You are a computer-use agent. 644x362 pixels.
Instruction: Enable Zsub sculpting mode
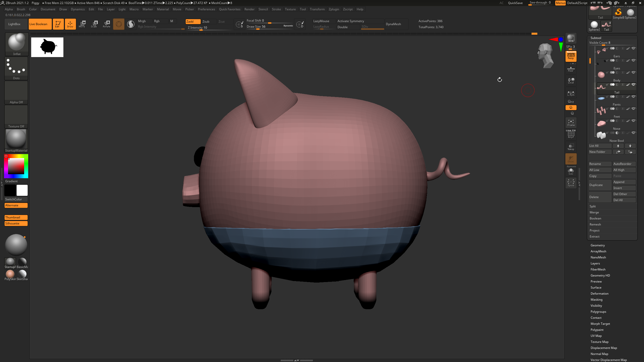(209, 22)
